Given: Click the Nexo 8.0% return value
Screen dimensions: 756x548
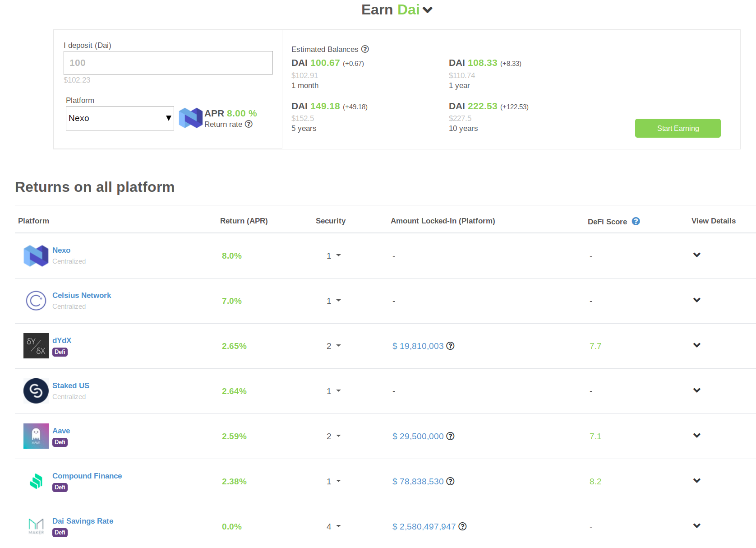Looking at the screenshot, I should (x=232, y=256).
